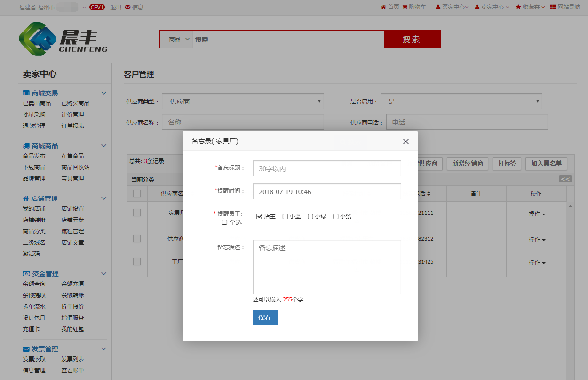Click the site navigation list icon

click(x=553, y=7)
